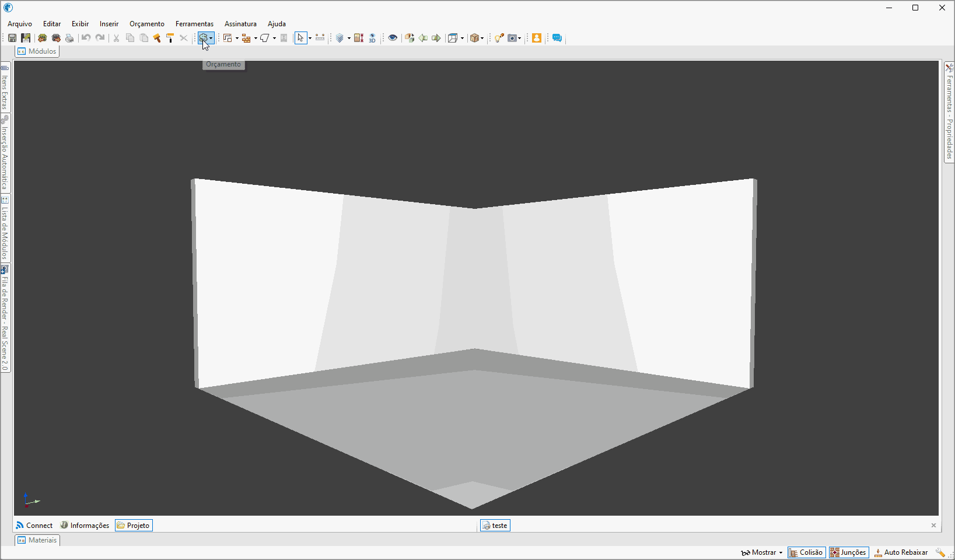This screenshot has width=955, height=560.
Task: Click the floor plan walls icon
Action: pos(228,38)
